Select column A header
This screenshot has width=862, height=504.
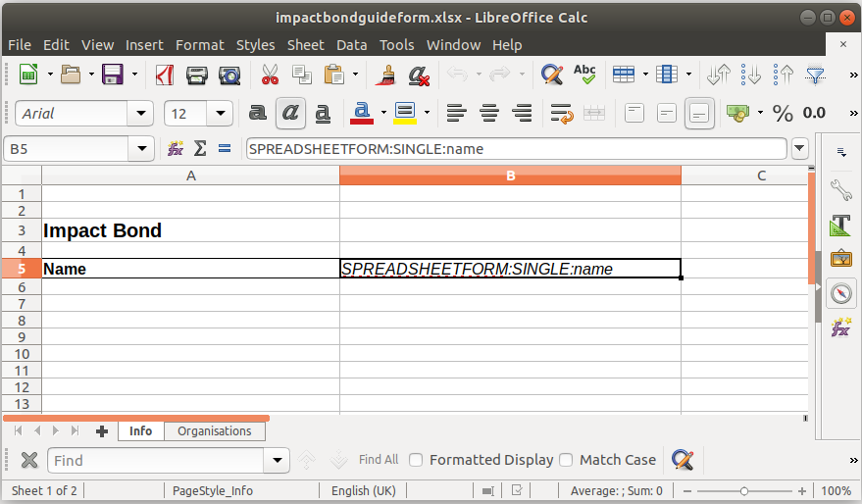(x=191, y=176)
